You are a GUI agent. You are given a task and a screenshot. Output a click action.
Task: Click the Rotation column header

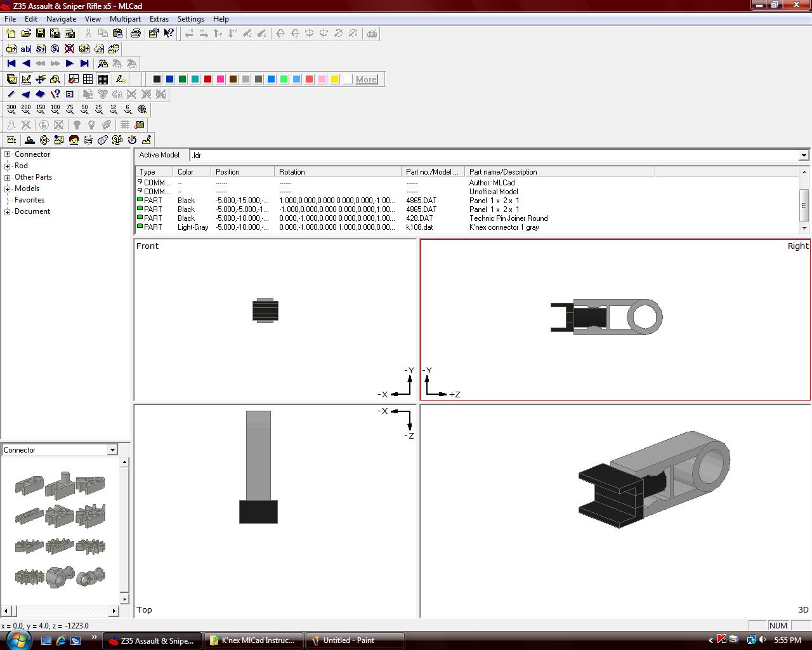point(337,172)
